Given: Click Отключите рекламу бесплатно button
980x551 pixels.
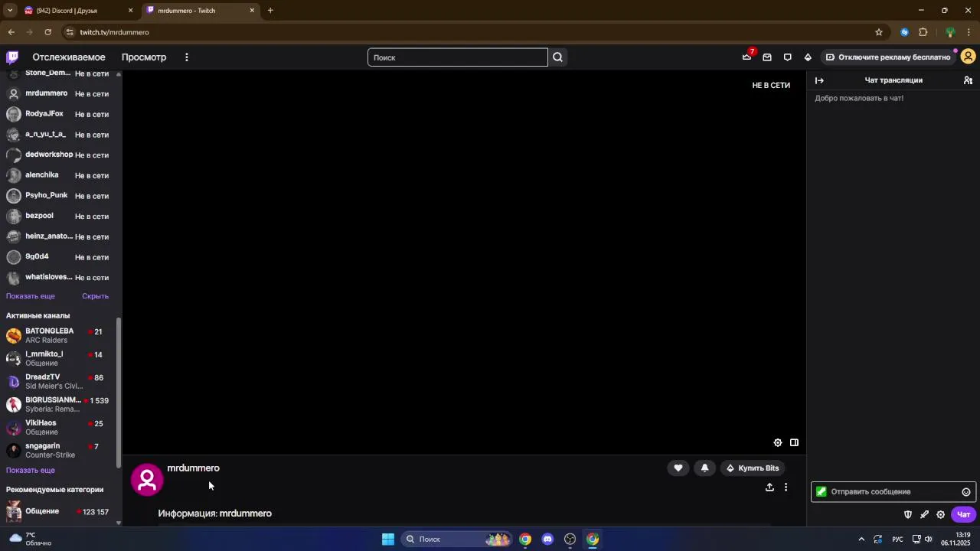Looking at the screenshot, I should (888, 57).
